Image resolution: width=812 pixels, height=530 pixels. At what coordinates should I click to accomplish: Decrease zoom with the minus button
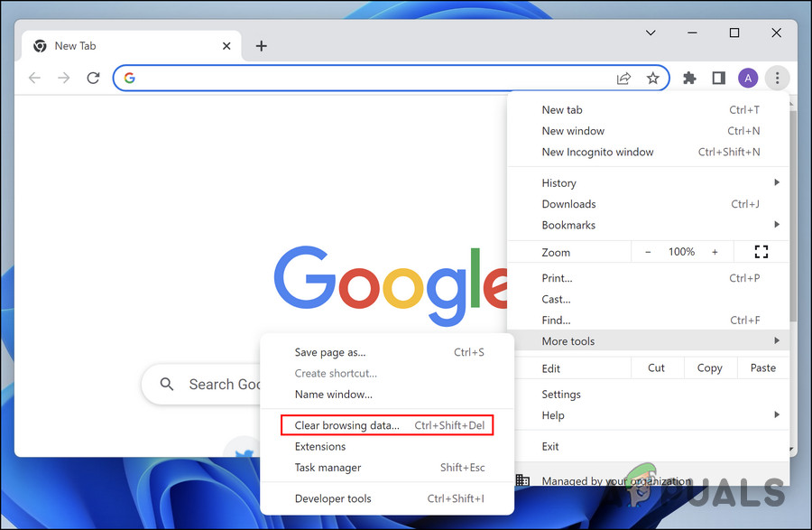(648, 252)
